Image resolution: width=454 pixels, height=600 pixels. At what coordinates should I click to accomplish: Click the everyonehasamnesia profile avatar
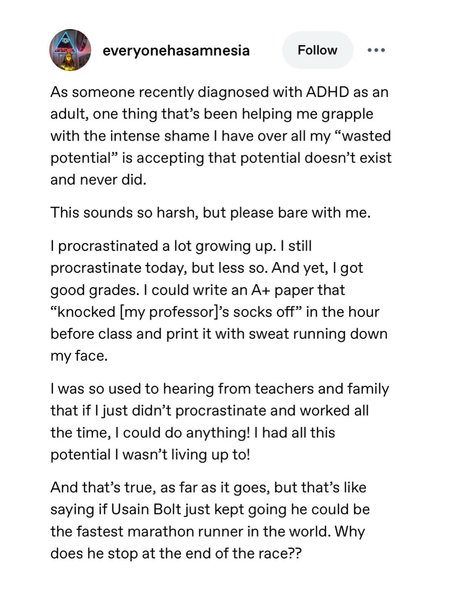70,50
